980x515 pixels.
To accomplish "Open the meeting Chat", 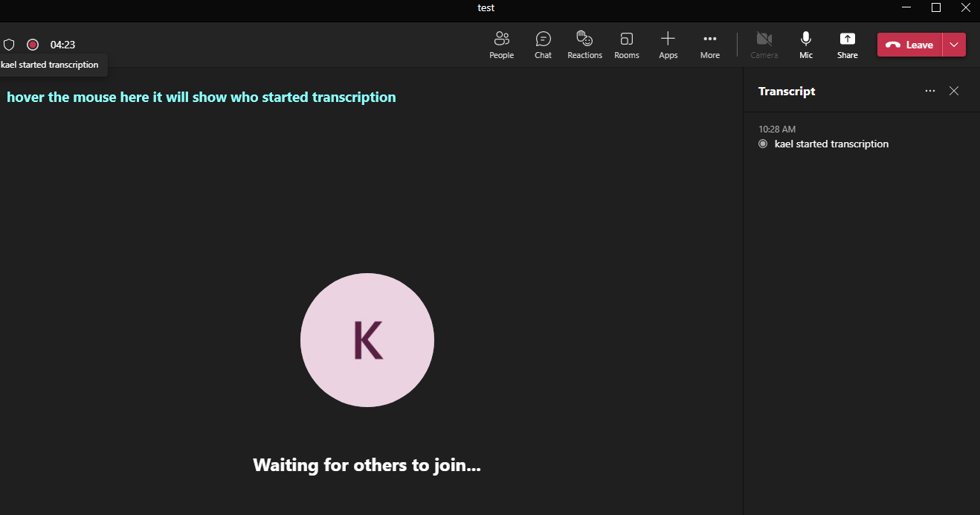I will coord(543,45).
